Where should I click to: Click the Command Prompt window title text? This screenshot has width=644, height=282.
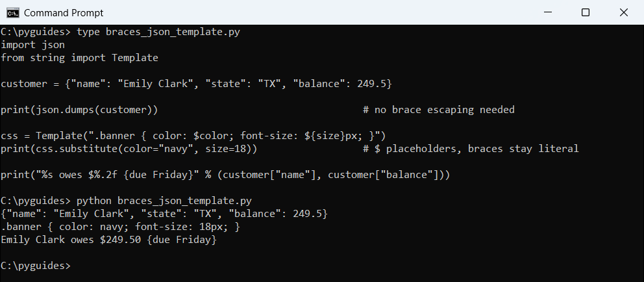click(64, 13)
